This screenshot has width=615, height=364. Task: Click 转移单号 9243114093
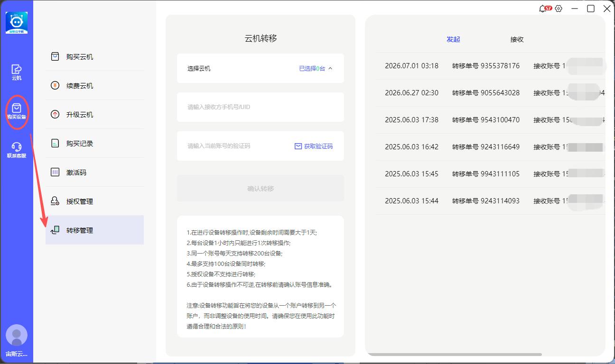pyautogui.click(x=486, y=201)
